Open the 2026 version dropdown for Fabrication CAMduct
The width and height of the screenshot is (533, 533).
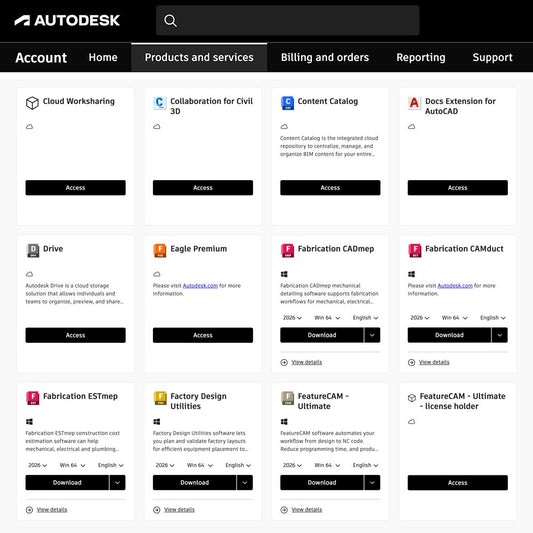click(420, 318)
